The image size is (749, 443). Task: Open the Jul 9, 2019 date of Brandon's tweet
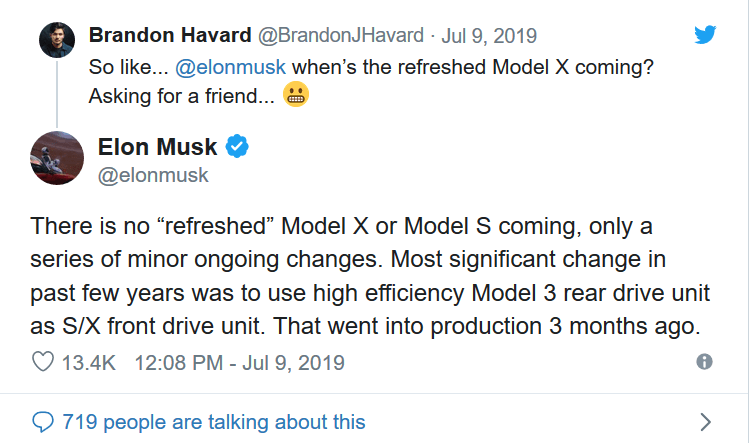(489, 36)
